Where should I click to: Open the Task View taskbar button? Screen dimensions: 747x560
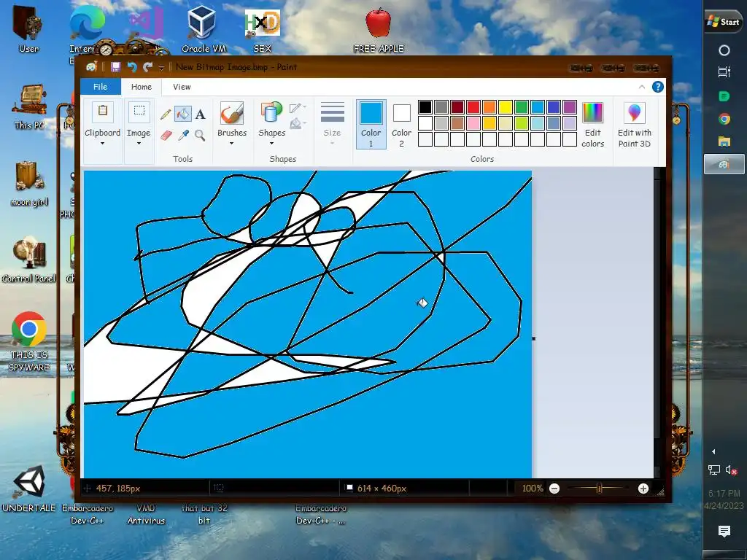[x=724, y=72]
